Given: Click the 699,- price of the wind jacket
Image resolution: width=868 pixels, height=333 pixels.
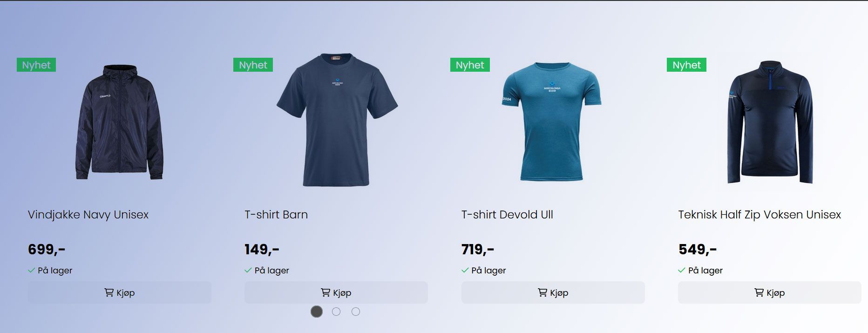Looking at the screenshot, I should 47,250.
